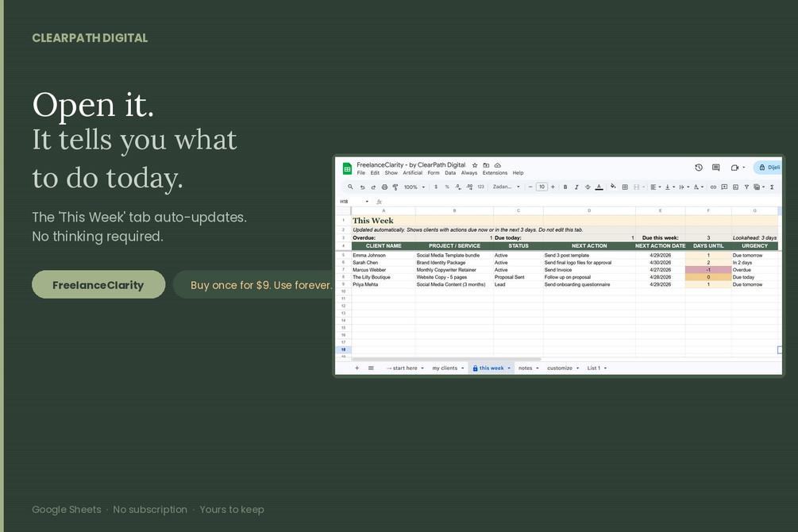This screenshot has width=798, height=532.
Task: Create a filter with funnel icon
Action: tap(746, 187)
